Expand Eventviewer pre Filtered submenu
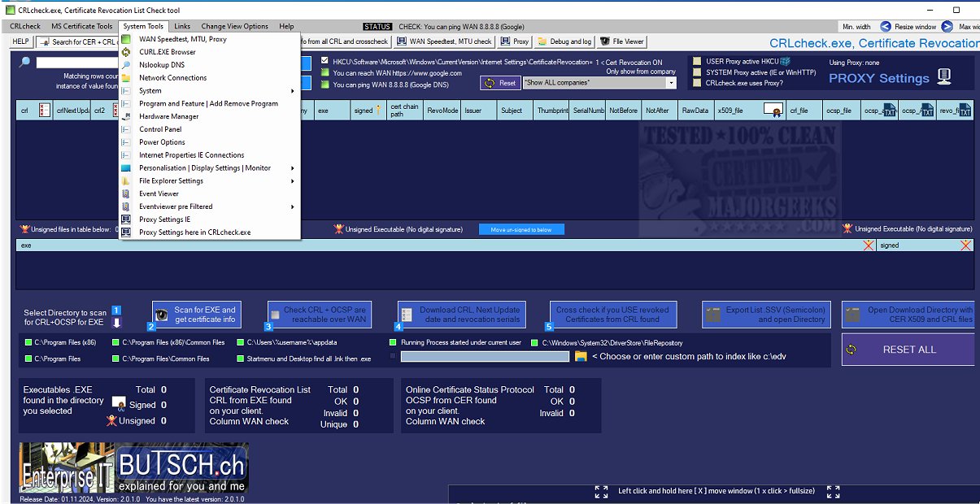This screenshot has height=504, width=980. [x=211, y=206]
